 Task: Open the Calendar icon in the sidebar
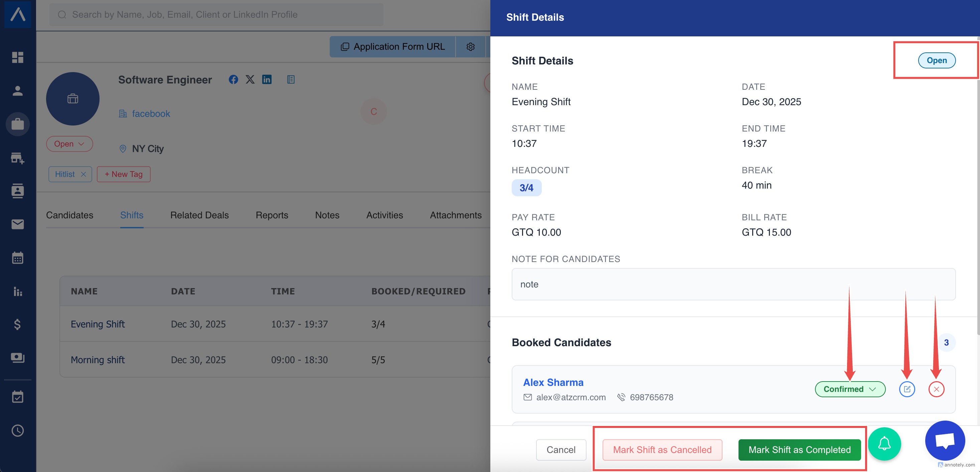pos(17,257)
